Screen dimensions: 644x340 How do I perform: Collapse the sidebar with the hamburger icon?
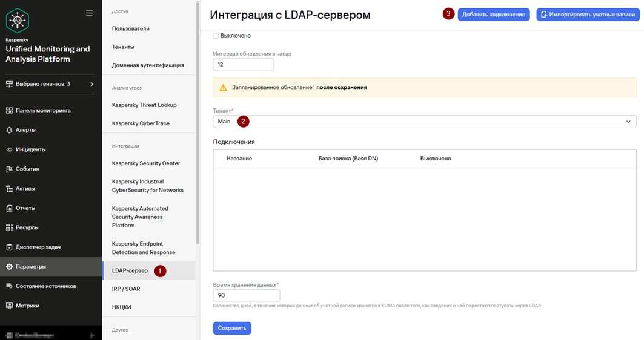89,13
